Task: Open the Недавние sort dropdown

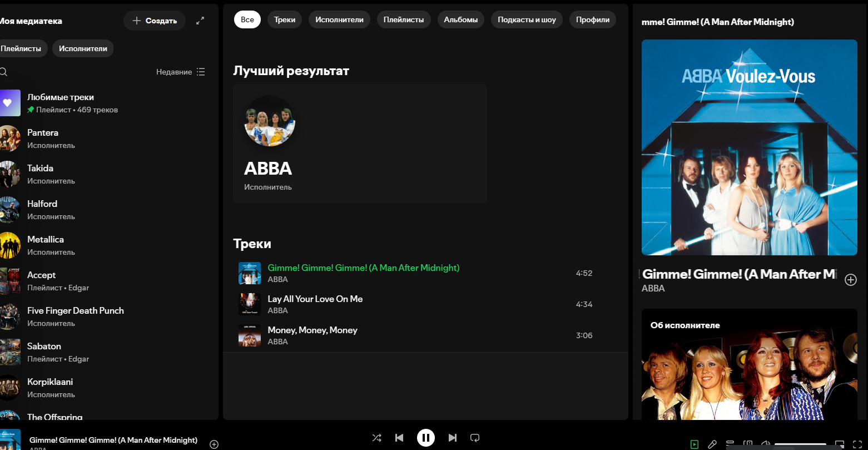Action: click(x=181, y=72)
